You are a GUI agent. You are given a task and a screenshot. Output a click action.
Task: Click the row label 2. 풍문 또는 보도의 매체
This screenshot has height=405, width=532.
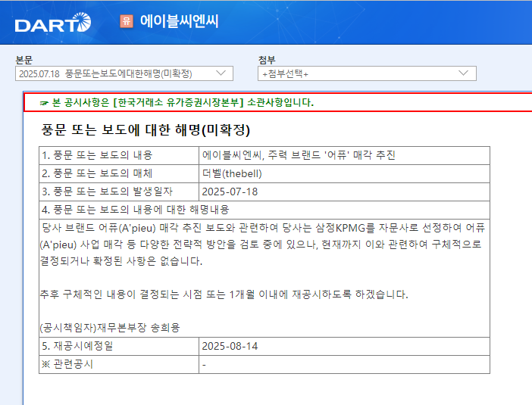97,173
